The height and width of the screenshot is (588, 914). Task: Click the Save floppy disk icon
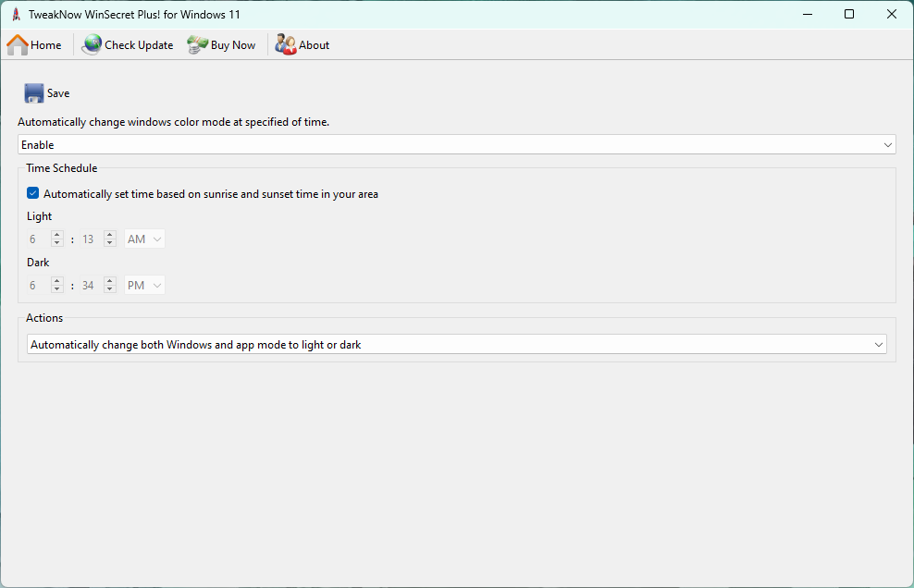click(x=34, y=93)
